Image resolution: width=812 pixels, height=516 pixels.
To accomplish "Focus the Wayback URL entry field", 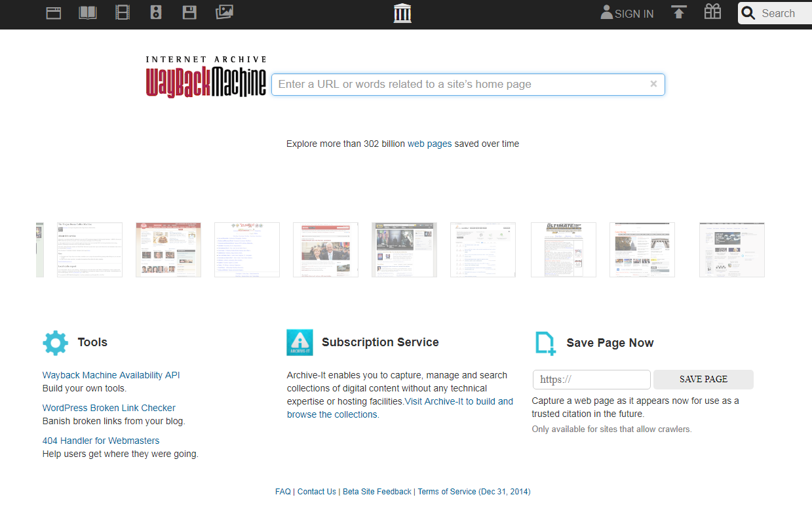I will click(x=468, y=85).
